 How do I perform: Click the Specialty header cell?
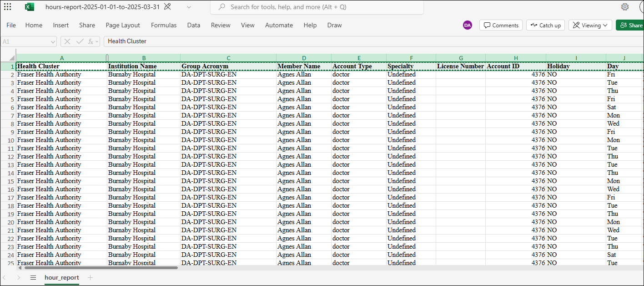[411, 66]
